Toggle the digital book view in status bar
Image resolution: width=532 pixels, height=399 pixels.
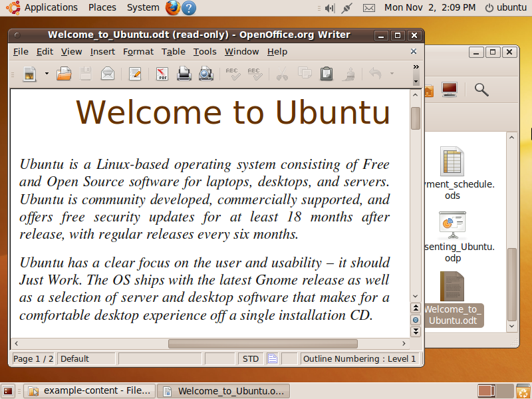click(273, 358)
